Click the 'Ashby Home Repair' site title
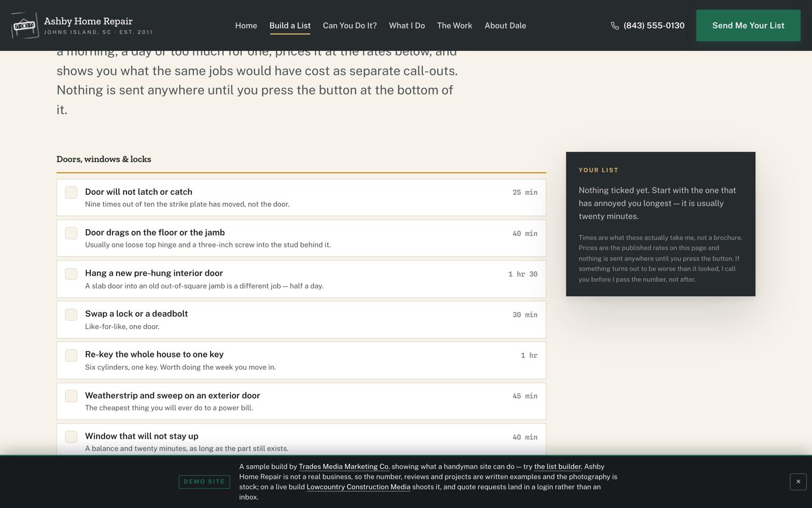The image size is (812, 508). click(88, 21)
